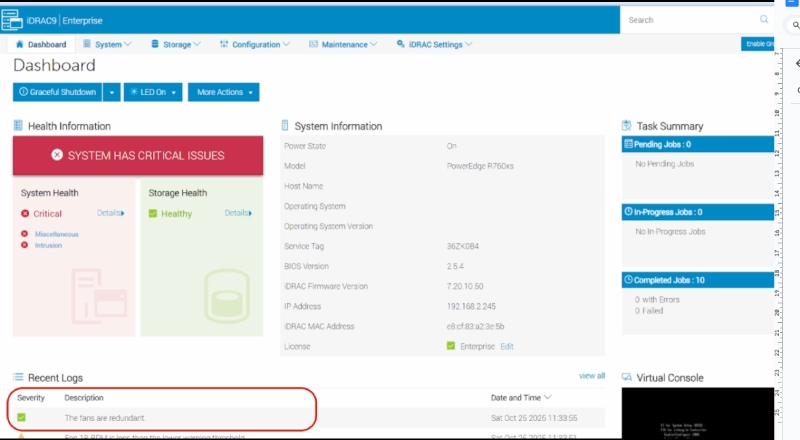
Task: Click the critical issues X icon in the red banner
Action: (x=57, y=156)
